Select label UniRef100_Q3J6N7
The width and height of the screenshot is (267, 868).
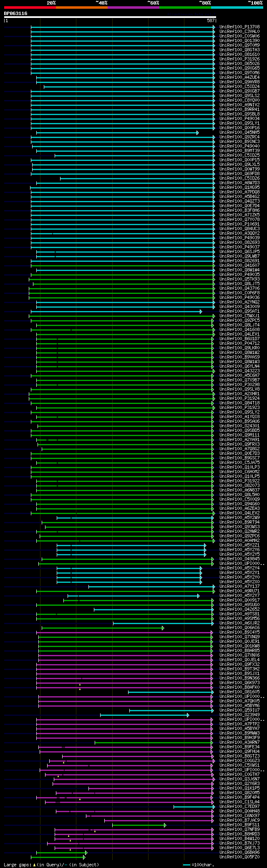(x=239, y=779)
